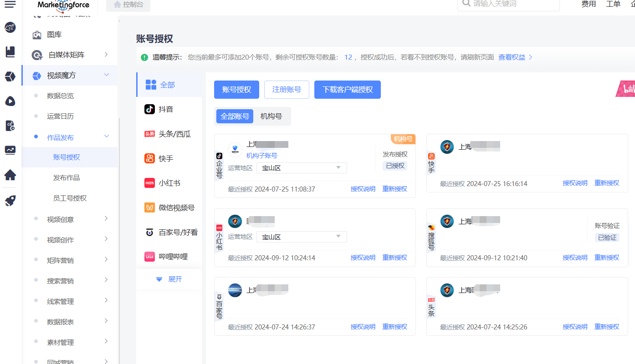Click the keyword search input field
Viewport: 635px width, 364px height.
[x=510, y=4]
